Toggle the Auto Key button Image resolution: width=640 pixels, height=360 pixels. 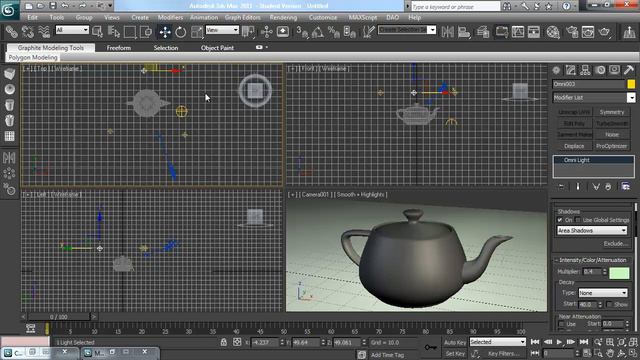pos(455,342)
